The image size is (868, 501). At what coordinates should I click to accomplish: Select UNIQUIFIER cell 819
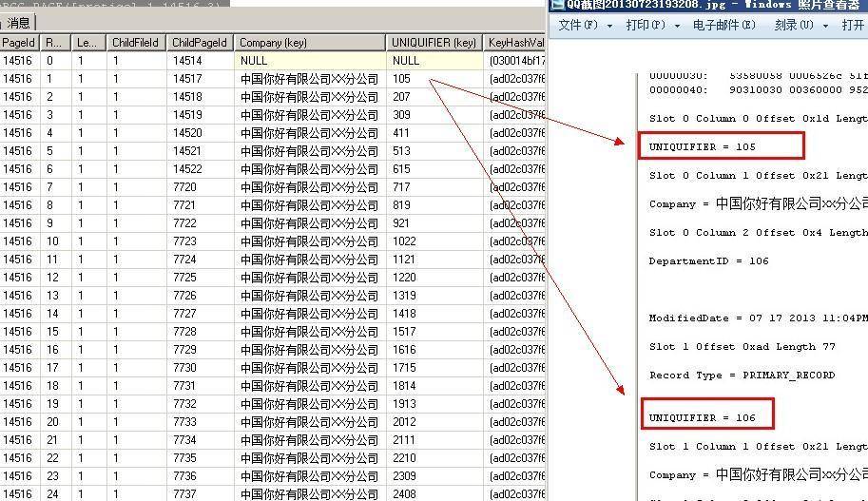click(x=434, y=205)
